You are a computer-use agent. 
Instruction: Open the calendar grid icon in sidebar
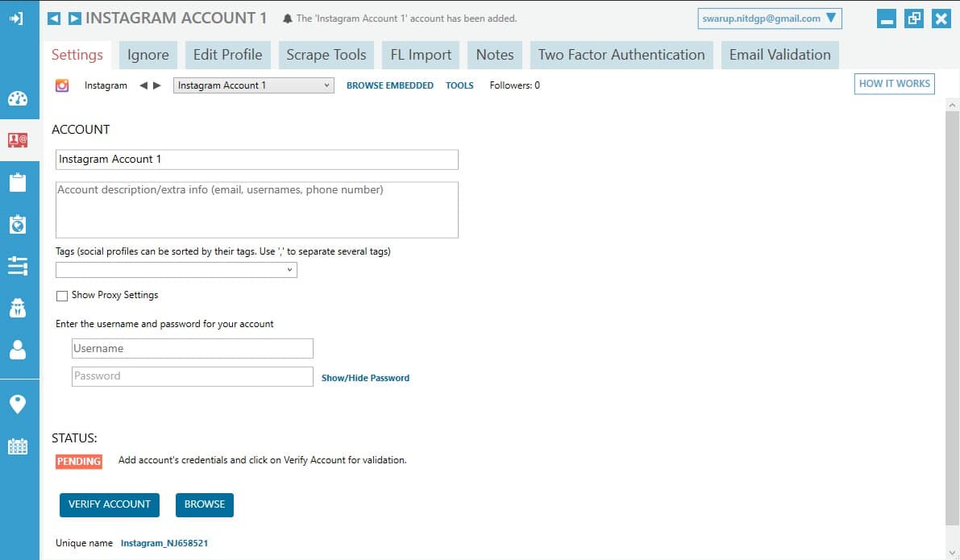coord(18,446)
